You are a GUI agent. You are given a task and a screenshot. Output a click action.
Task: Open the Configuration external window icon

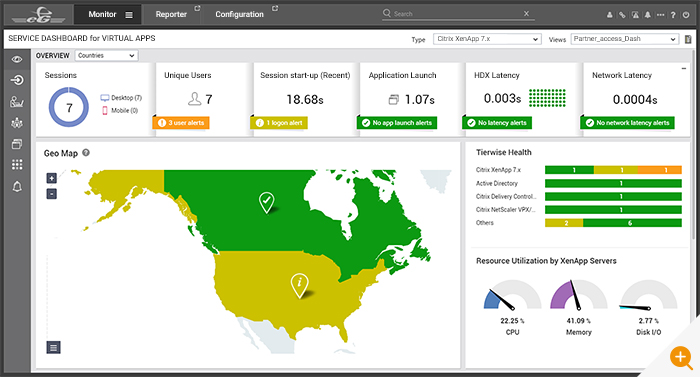pos(275,8)
